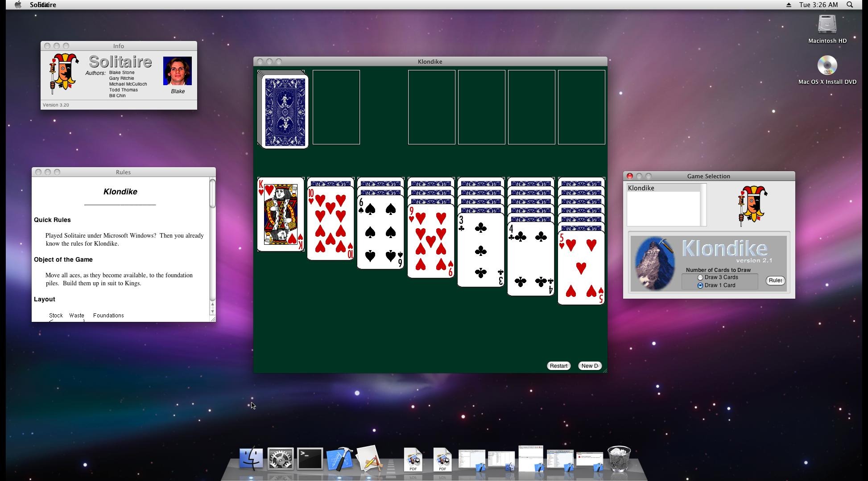Open Spotlight search magnifier icon
The height and width of the screenshot is (481, 868).
coord(850,5)
